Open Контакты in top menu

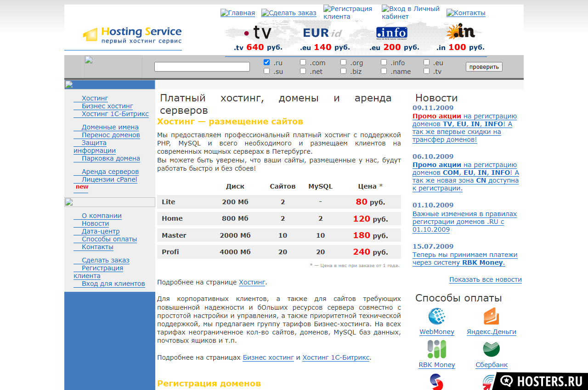coord(466,13)
